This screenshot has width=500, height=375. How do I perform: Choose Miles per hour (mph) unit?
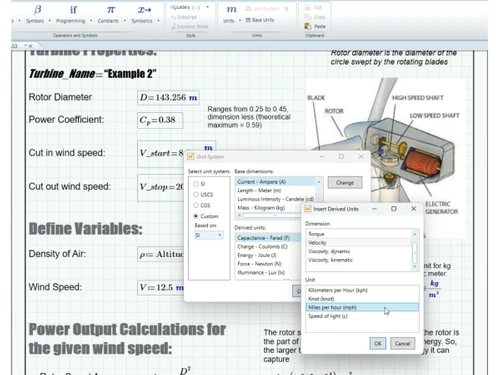(x=362, y=307)
